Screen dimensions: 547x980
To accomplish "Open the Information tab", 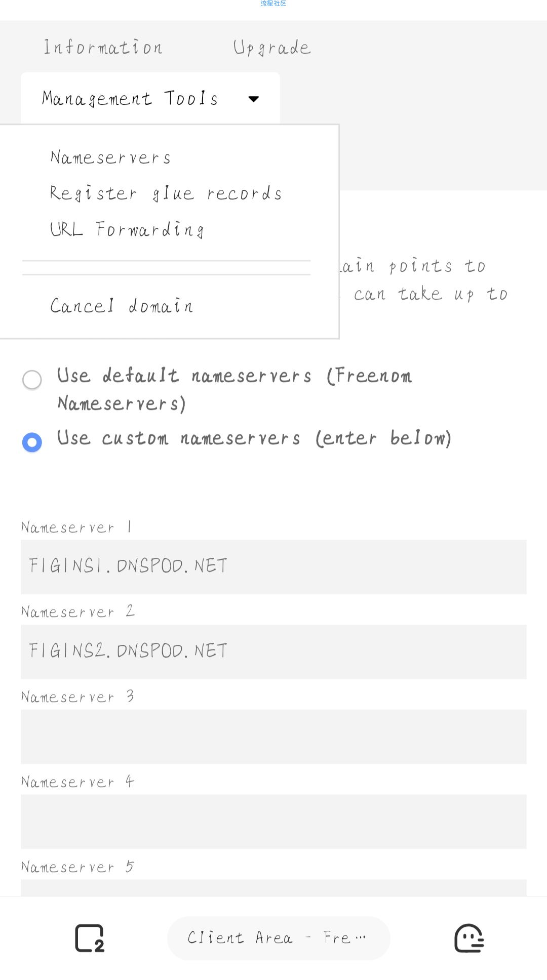I will click(x=103, y=47).
